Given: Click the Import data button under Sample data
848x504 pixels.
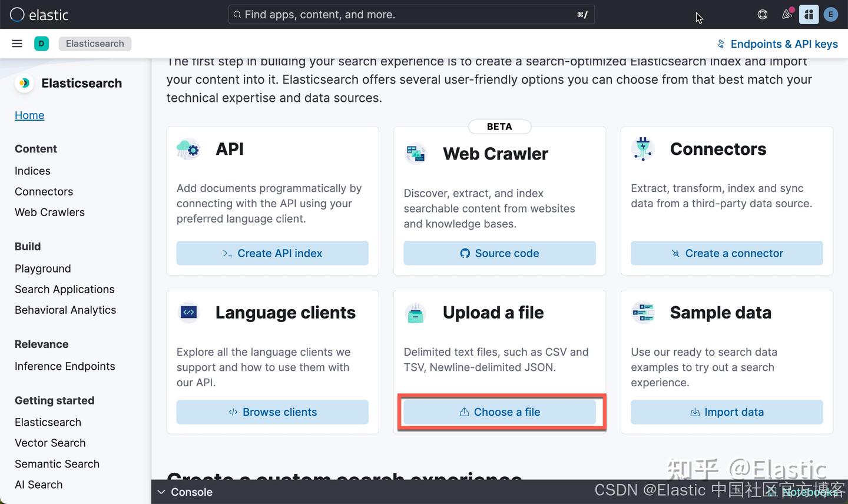Looking at the screenshot, I should (x=726, y=412).
